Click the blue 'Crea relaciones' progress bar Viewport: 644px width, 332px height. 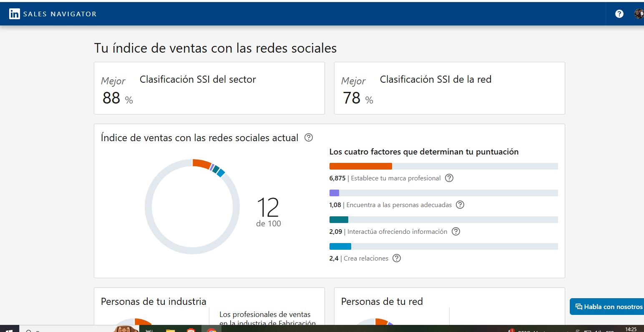tap(340, 246)
